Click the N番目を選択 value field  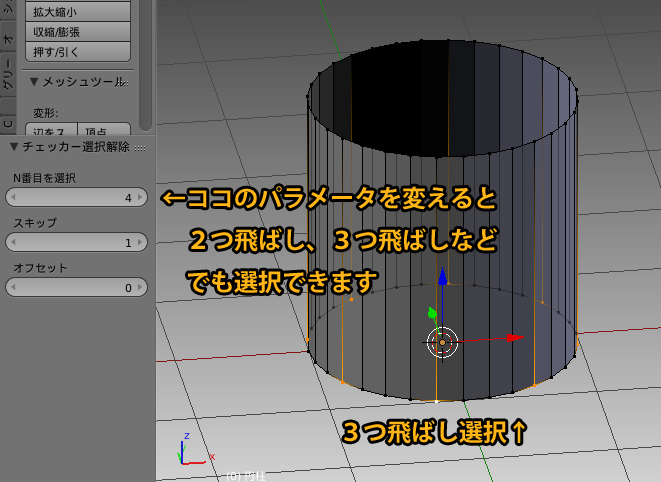(76, 197)
